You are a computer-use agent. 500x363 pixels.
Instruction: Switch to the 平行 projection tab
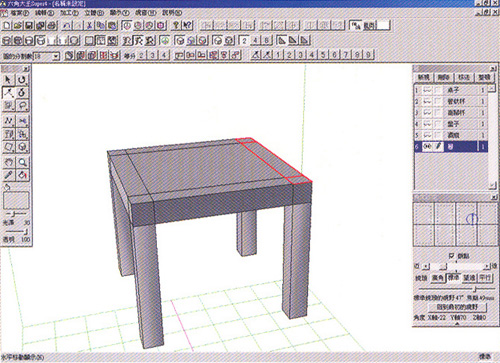(x=485, y=277)
